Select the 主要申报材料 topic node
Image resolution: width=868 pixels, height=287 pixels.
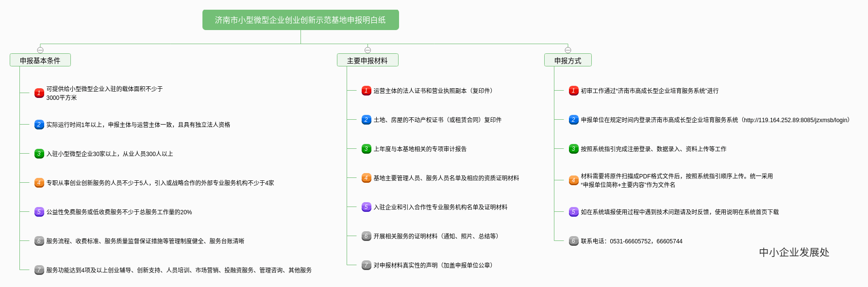pos(367,60)
